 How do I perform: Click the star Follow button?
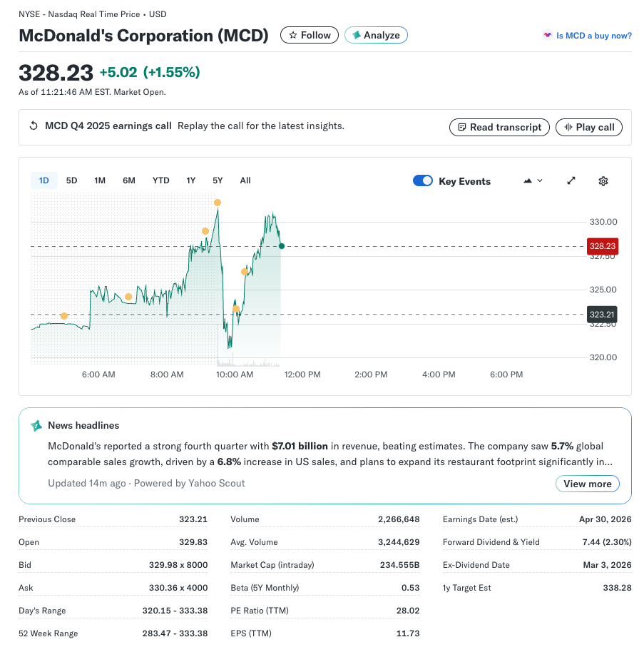click(310, 35)
